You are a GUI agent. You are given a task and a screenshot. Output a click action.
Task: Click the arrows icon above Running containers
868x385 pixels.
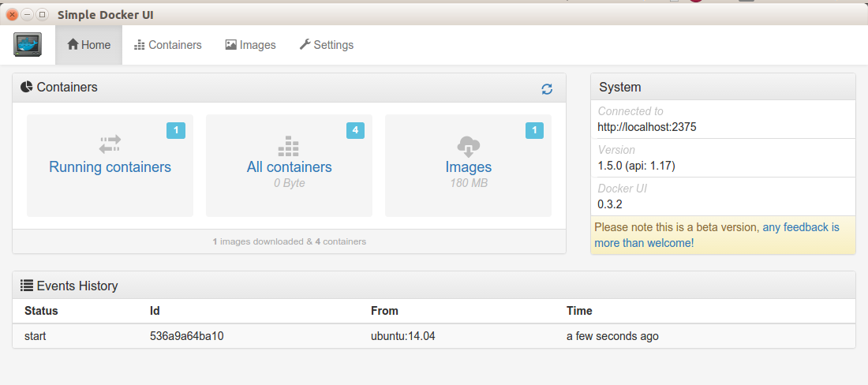click(x=110, y=144)
